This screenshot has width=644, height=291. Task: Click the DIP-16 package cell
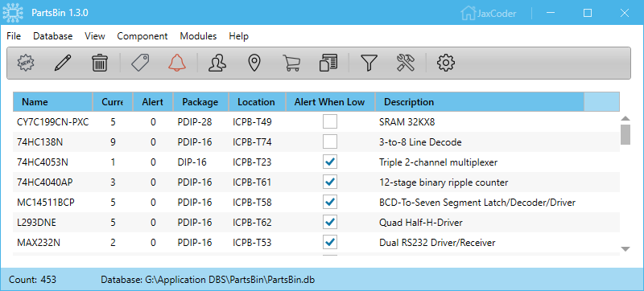[192, 162]
